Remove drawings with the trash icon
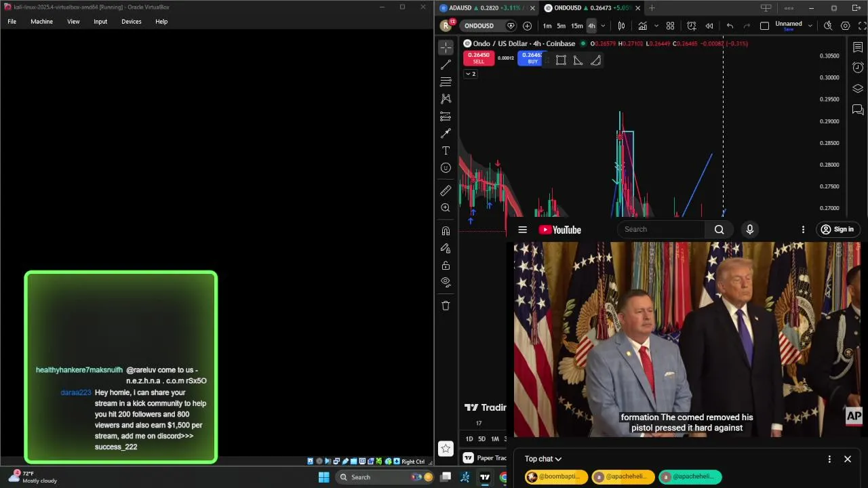 click(446, 306)
